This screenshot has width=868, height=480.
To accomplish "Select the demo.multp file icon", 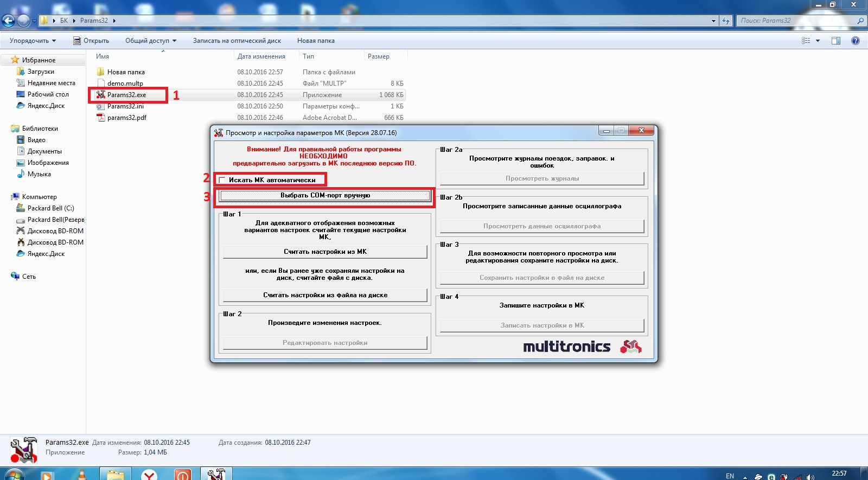I will coord(100,83).
